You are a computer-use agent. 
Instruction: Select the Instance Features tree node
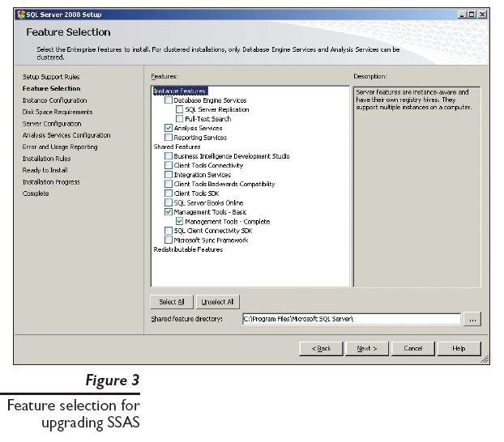click(x=181, y=91)
